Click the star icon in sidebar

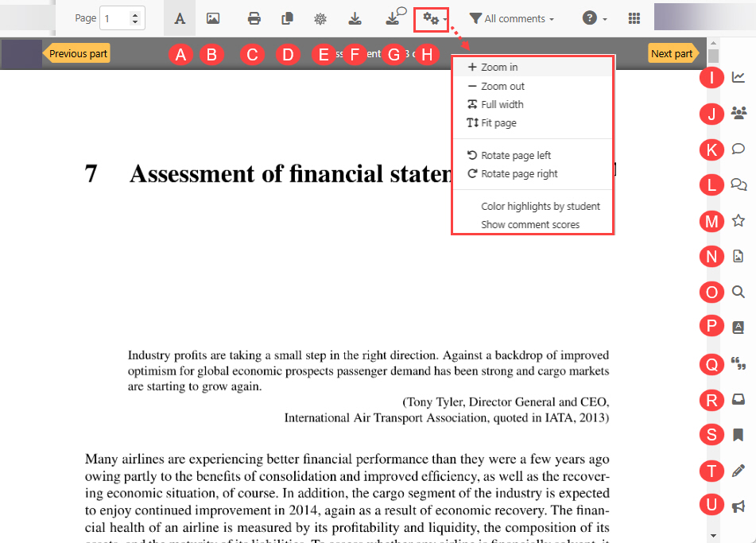tap(739, 220)
